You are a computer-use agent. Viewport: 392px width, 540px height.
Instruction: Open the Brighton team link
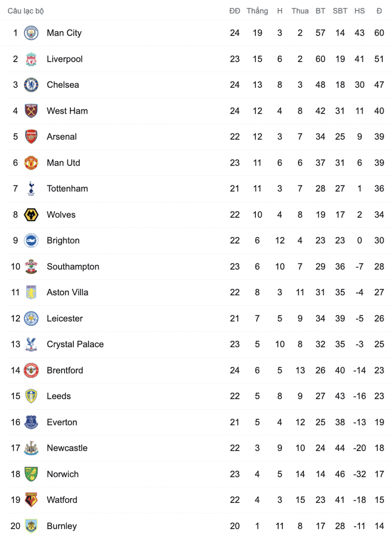pos(63,240)
